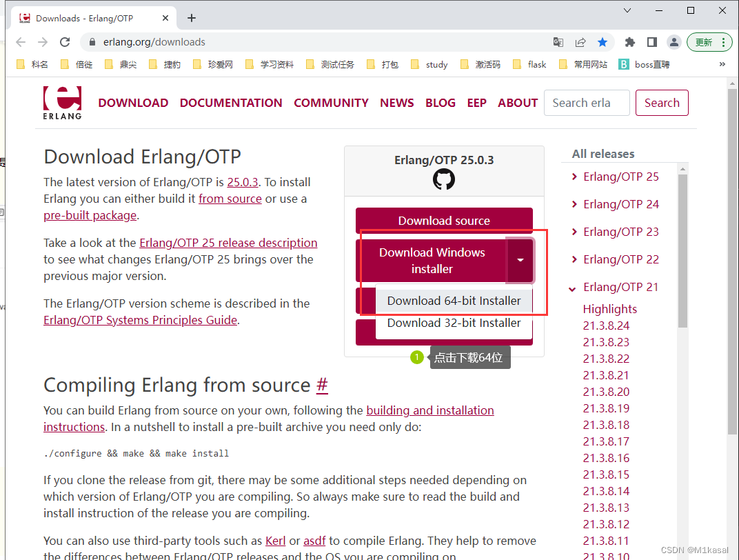
Task: Open the EEP nav menu item
Action: [x=476, y=103]
